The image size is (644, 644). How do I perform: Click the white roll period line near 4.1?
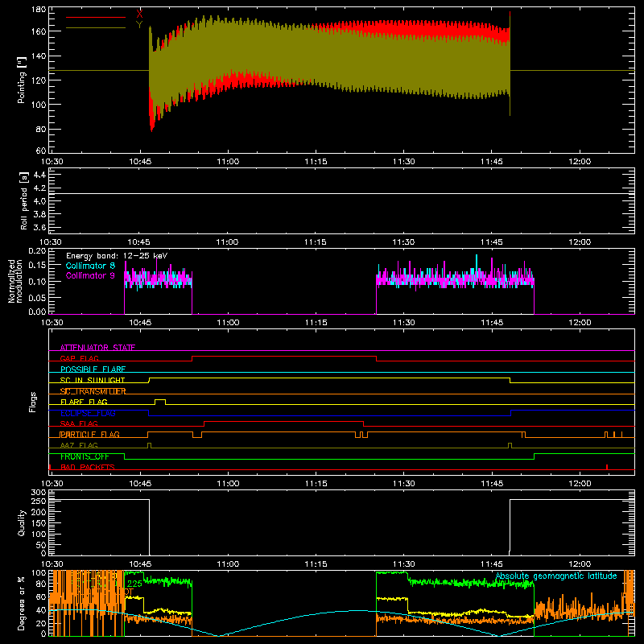(341, 193)
